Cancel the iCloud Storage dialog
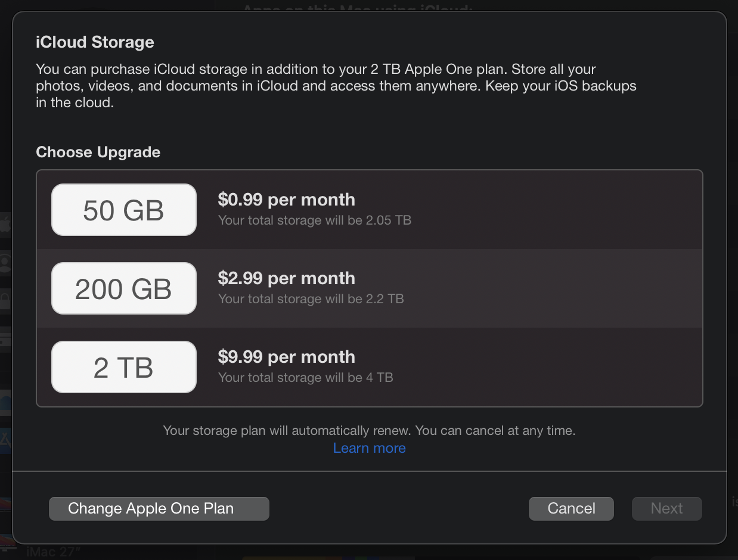 (x=571, y=509)
